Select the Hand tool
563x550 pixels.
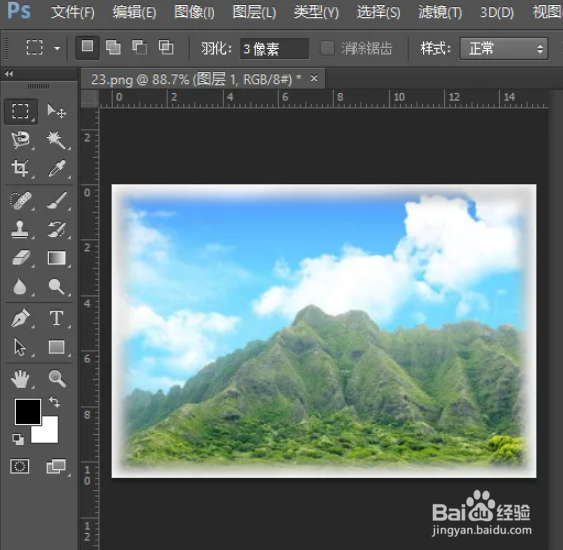(x=20, y=379)
